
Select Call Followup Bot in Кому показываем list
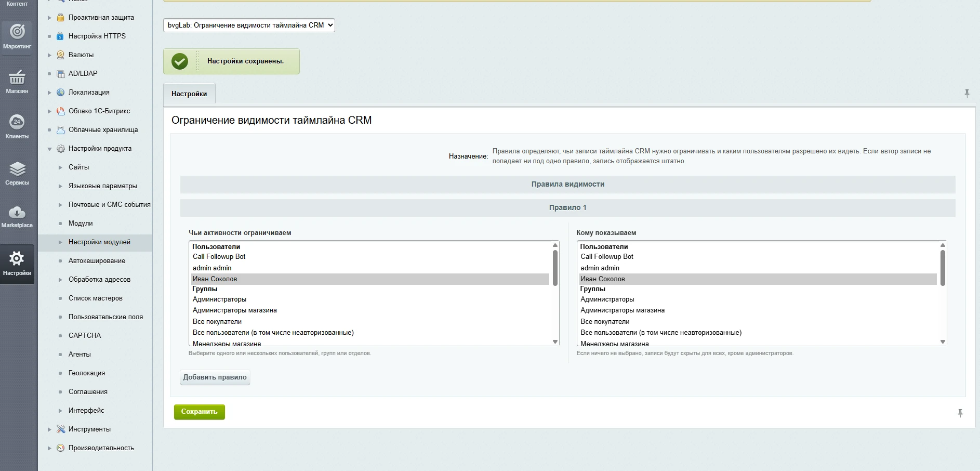pyautogui.click(x=758, y=256)
